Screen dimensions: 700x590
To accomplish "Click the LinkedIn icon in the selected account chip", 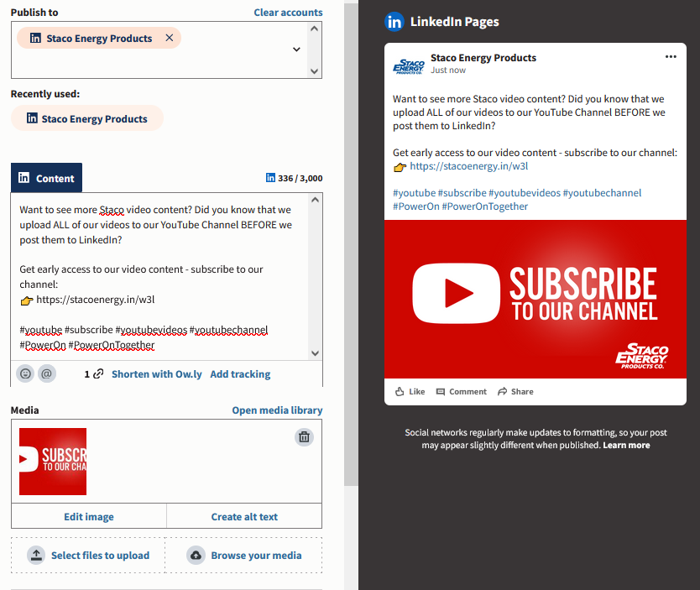I will tap(35, 38).
